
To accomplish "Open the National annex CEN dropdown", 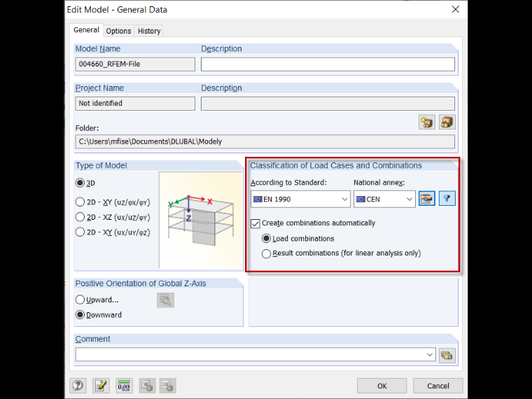I will [384, 199].
